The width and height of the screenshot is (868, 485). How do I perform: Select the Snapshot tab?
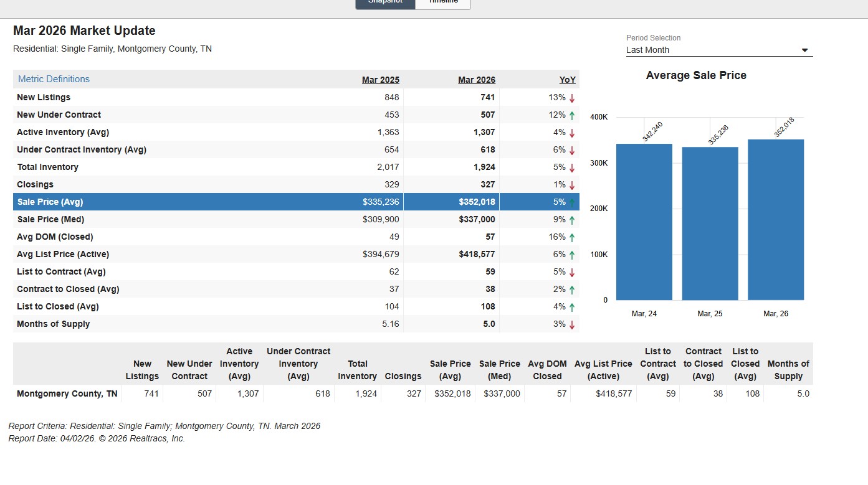point(385,2)
